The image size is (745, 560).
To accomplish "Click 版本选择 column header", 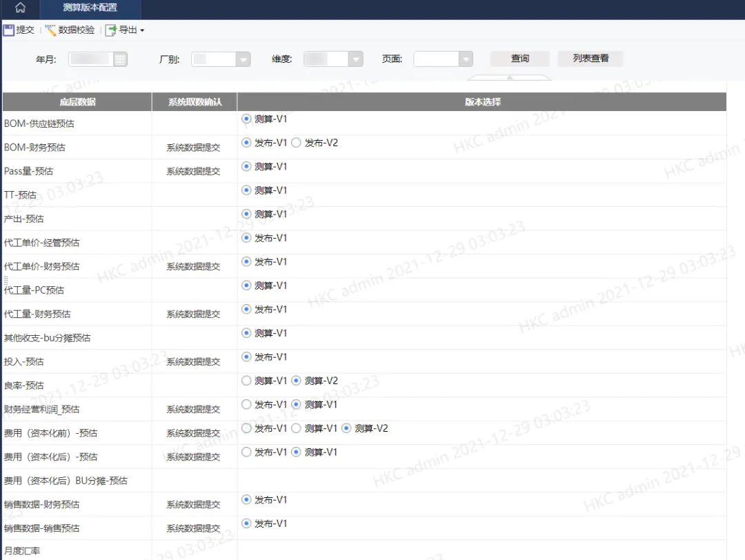I will [482, 101].
